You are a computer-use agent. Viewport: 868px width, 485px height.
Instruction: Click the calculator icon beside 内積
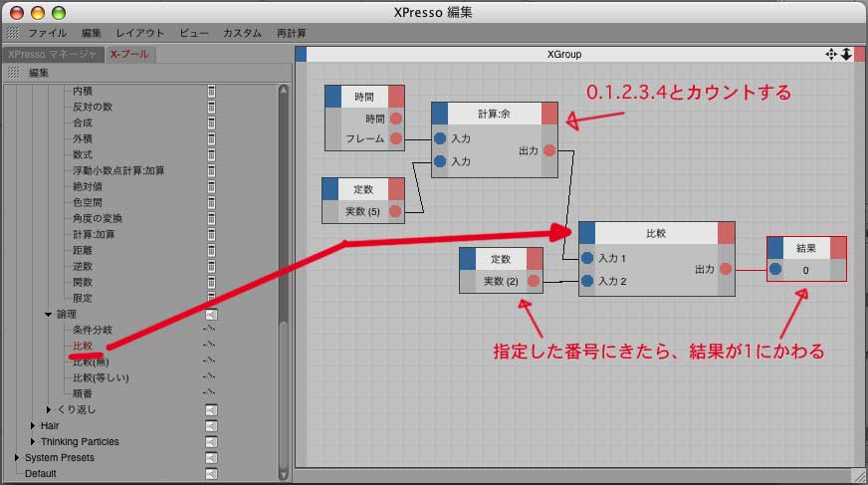pyautogui.click(x=211, y=91)
